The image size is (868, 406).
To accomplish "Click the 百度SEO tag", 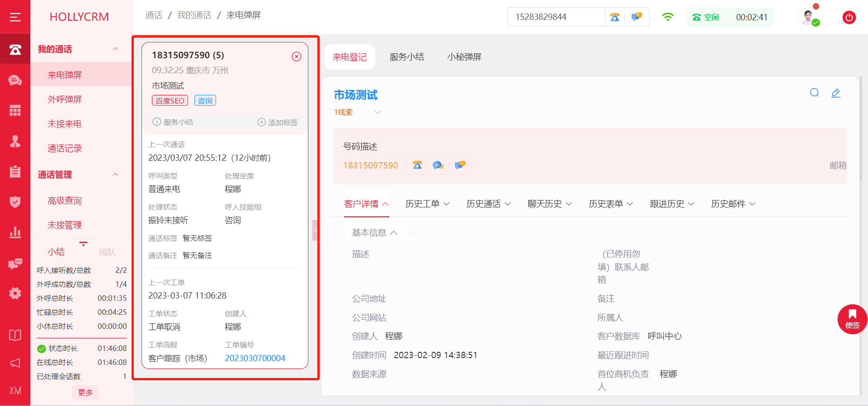I will point(170,100).
